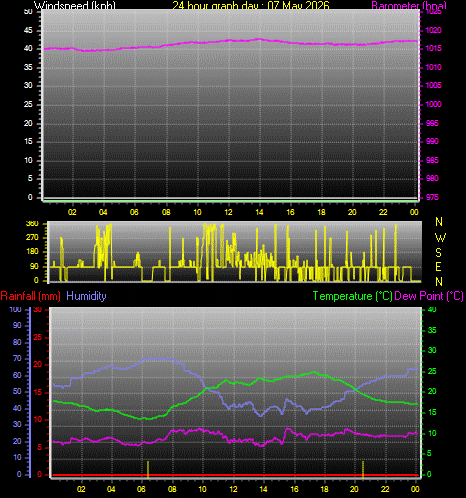
Task: Click the "06" hour label under the temperature graph
Action: click(x=141, y=489)
